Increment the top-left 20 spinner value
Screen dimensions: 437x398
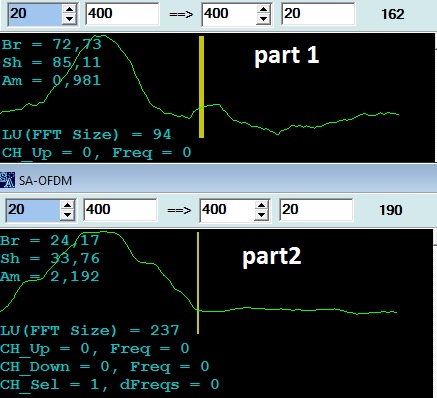pos(69,9)
